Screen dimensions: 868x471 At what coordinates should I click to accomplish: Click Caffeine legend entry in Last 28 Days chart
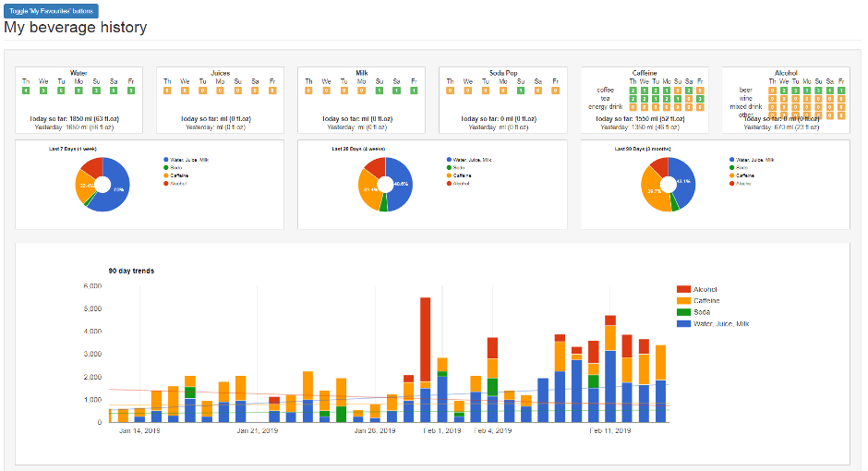coord(459,175)
